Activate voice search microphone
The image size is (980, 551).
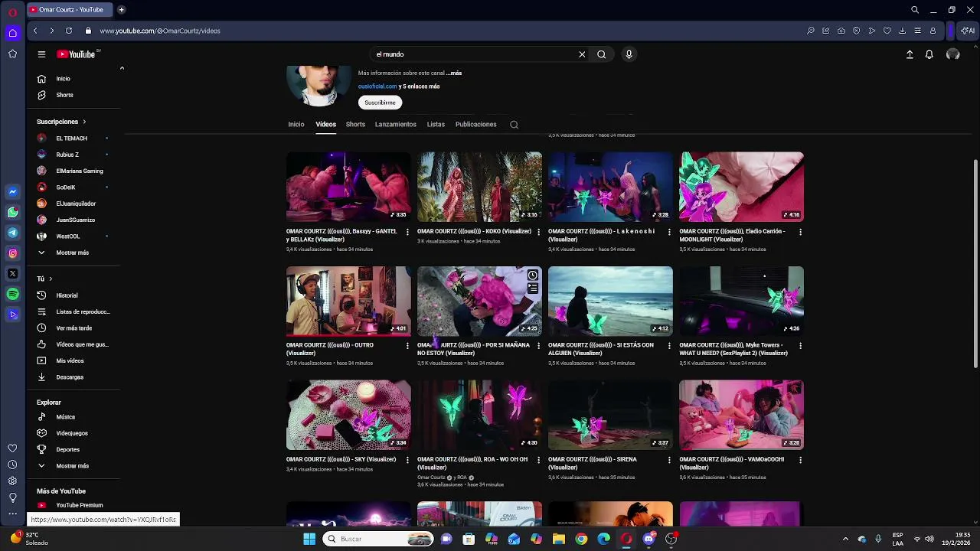click(629, 54)
